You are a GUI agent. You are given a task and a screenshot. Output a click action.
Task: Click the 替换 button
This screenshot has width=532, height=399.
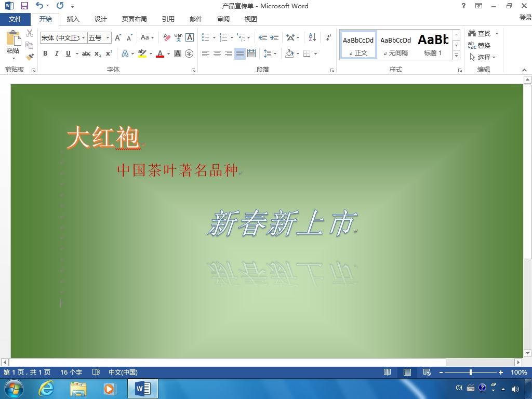click(479, 46)
